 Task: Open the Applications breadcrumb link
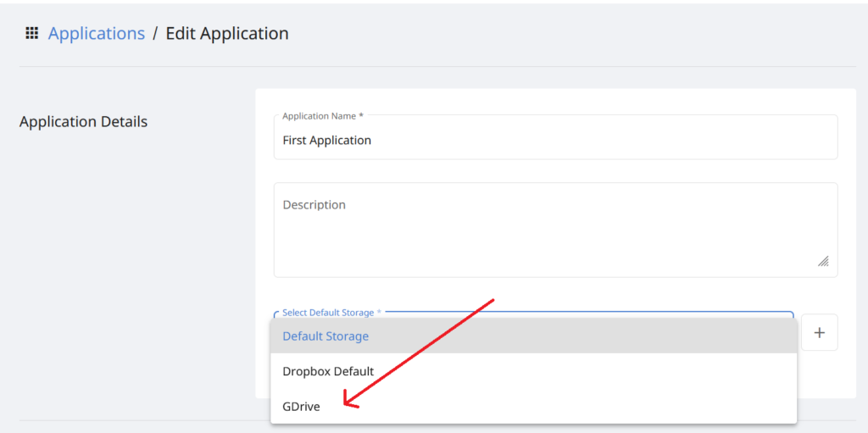pos(96,34)
